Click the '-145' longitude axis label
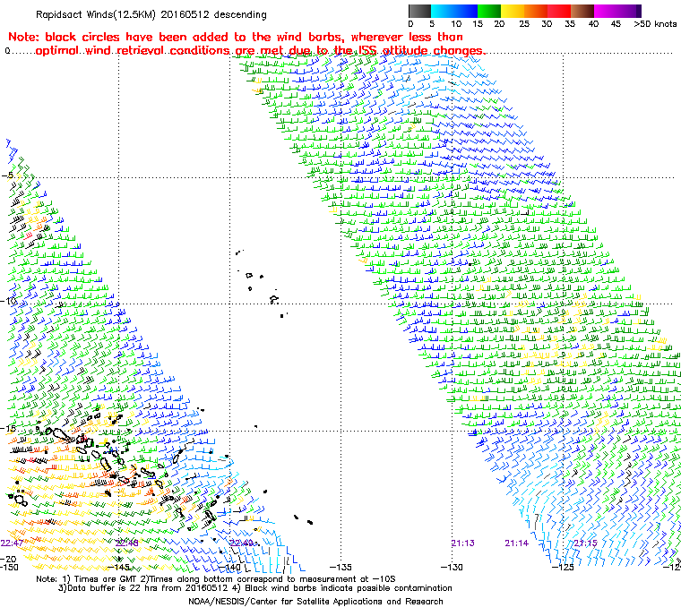The image size is (681, 616). (x=118, y=567)
